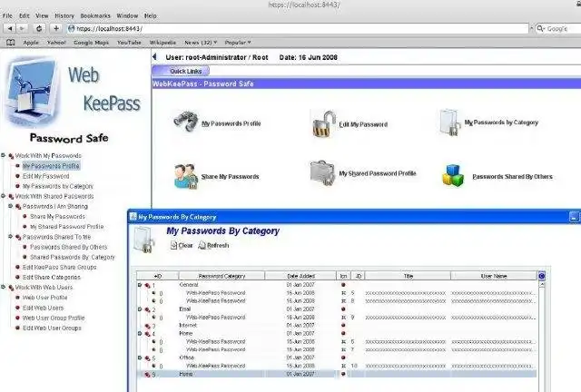Select Edit Web Users in tree

click(43, 308)
